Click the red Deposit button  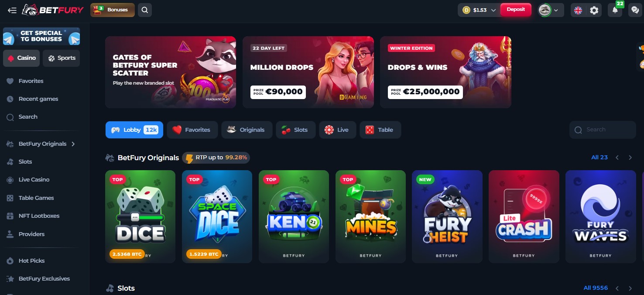(516, 10)
